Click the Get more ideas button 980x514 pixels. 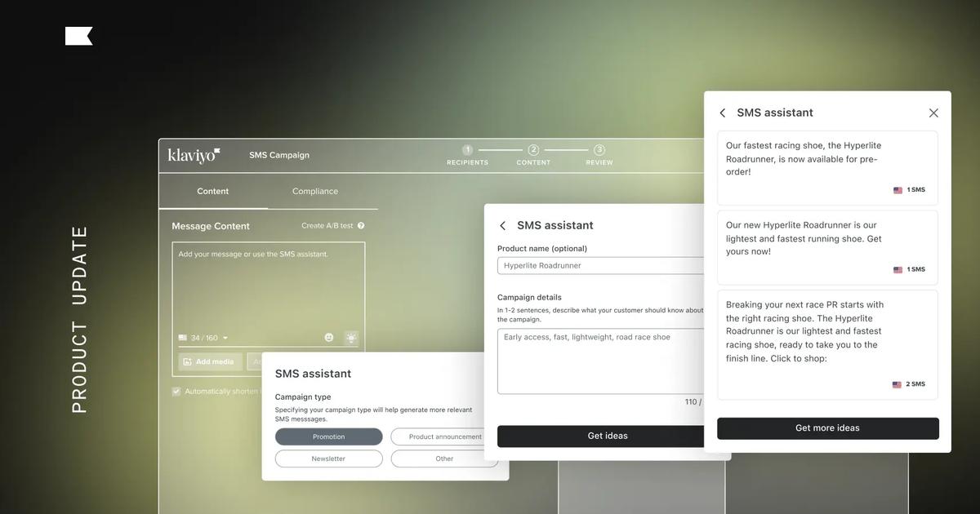coord(828,428)
